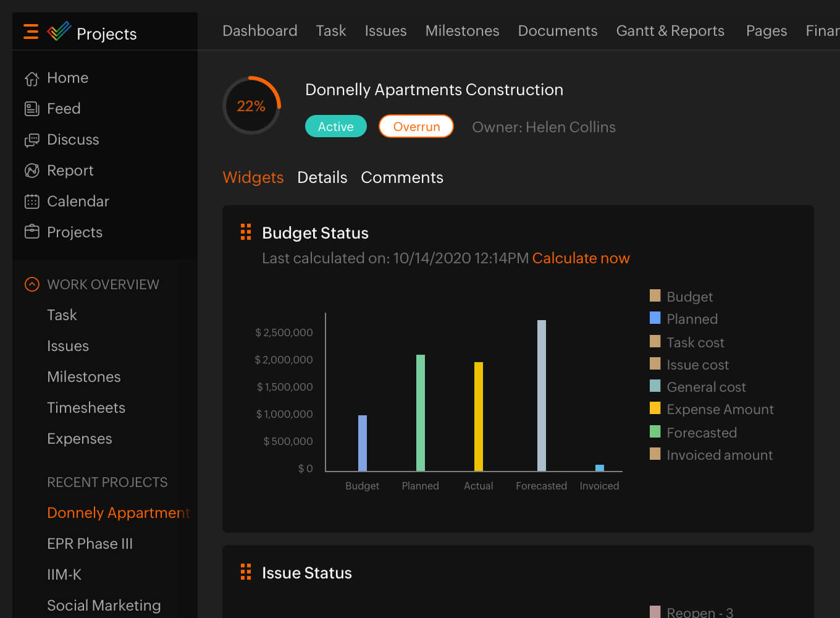Click the Feed newspaper icon
This screenshot has height=618, width=840.
pos(31,109)
